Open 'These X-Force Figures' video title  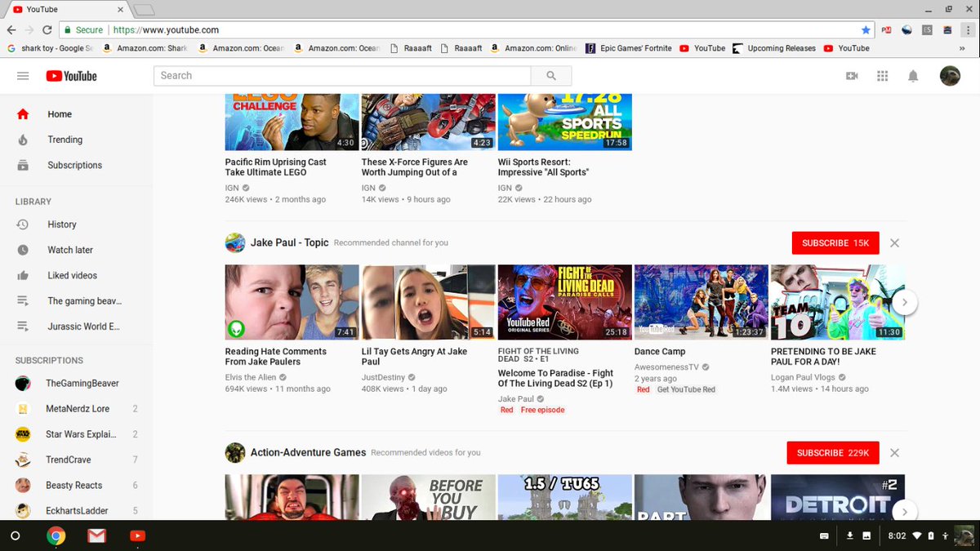[x=415, y=167]
